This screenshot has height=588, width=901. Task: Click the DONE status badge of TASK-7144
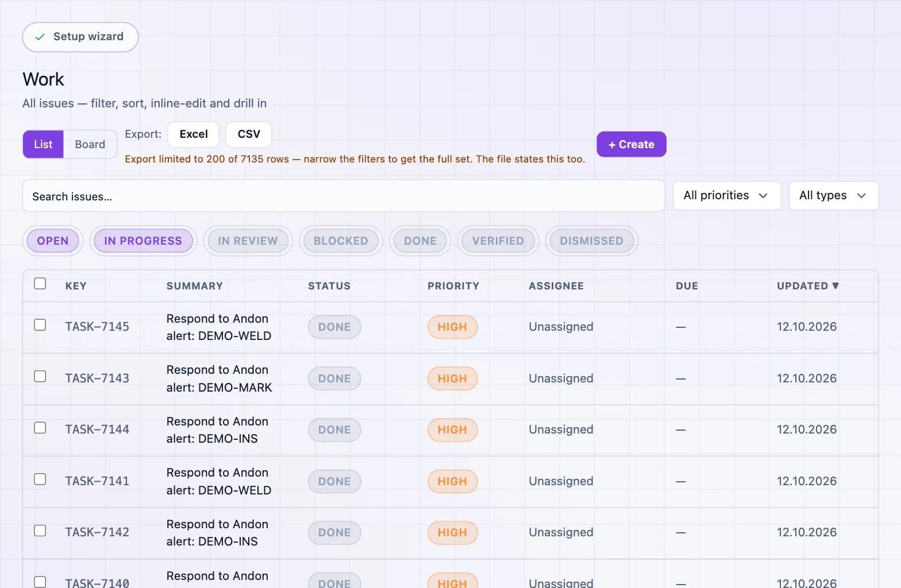(x=334, y=430)
